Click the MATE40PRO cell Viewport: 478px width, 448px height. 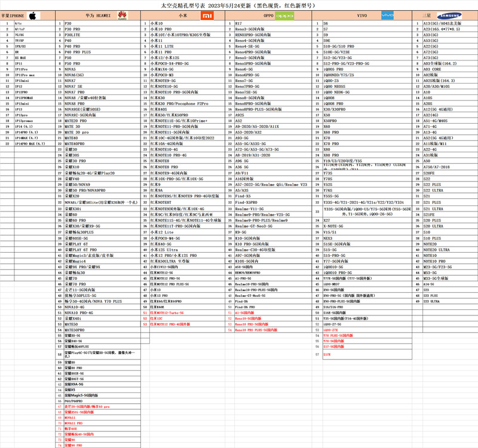click(102, 143)
